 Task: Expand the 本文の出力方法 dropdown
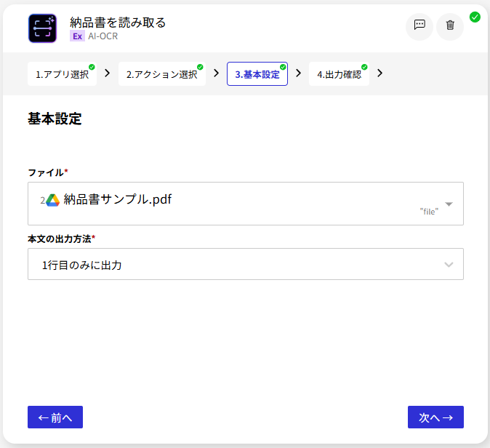(449, 265)
